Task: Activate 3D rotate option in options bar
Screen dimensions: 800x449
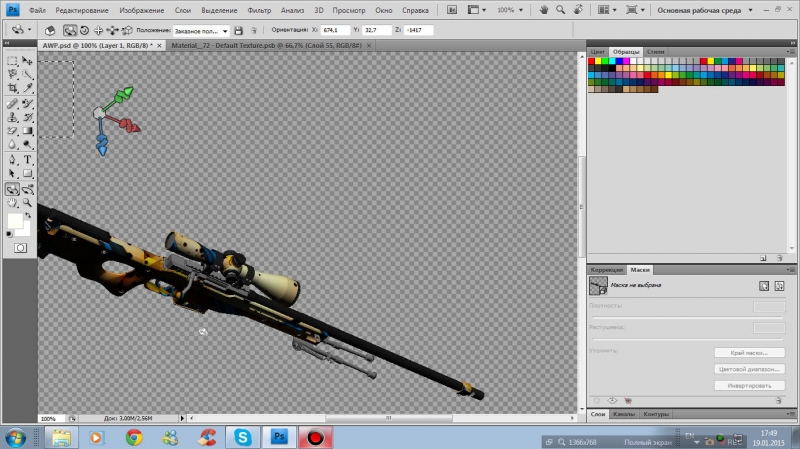Action: click(x=70, y=31)
